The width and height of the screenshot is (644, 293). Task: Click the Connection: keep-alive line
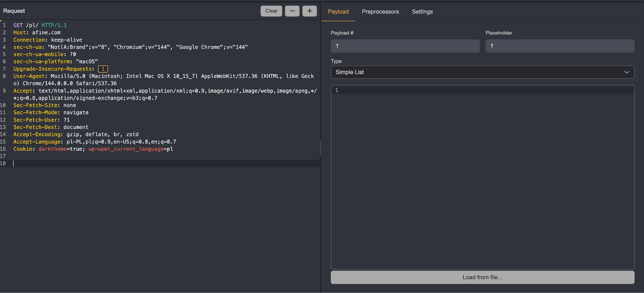coord(47,40)
